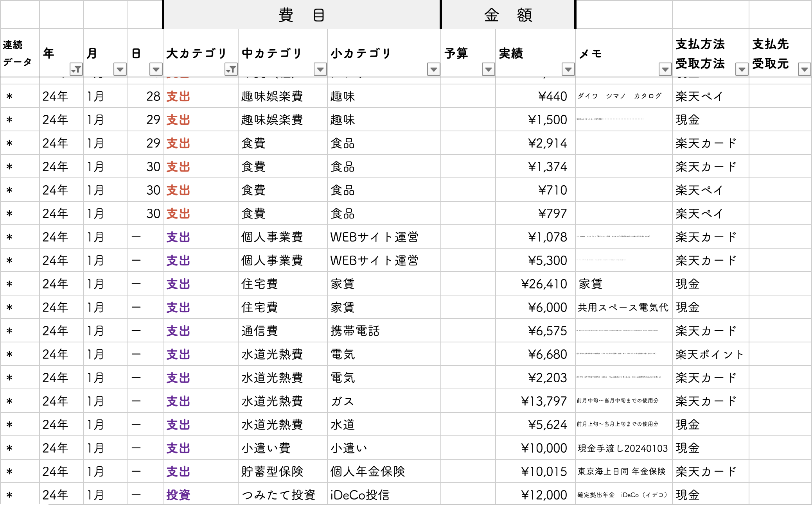Click the memo 現金手渡し20240103
The width and height of the screenshot is (812, 505).
[623, 448]
